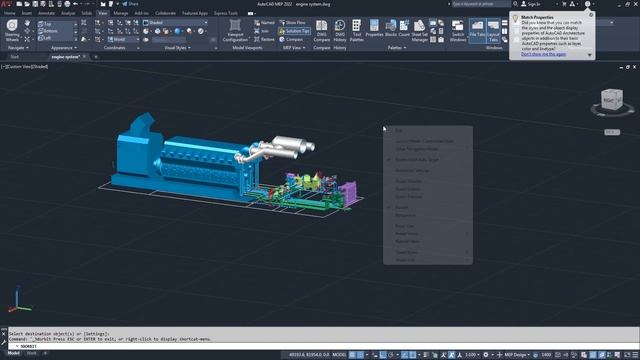Open DWG Compare
The width and height of the screenshot is (640, 360).
click(322, 31)
